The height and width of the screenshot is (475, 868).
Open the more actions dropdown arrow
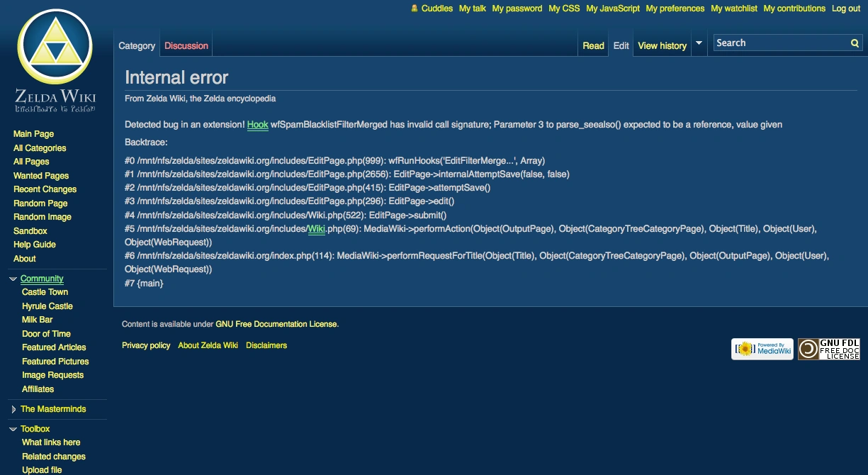coord(699,43)
